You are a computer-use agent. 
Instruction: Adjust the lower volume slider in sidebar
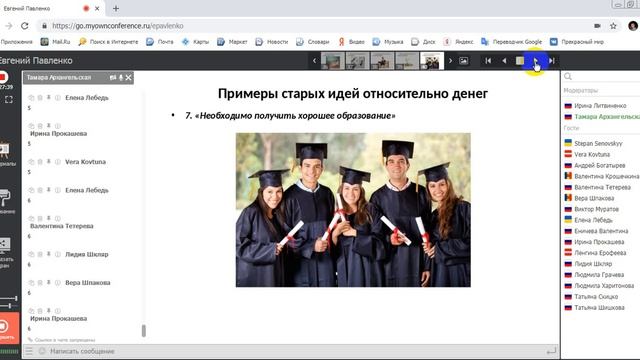(x=9, y=306)
